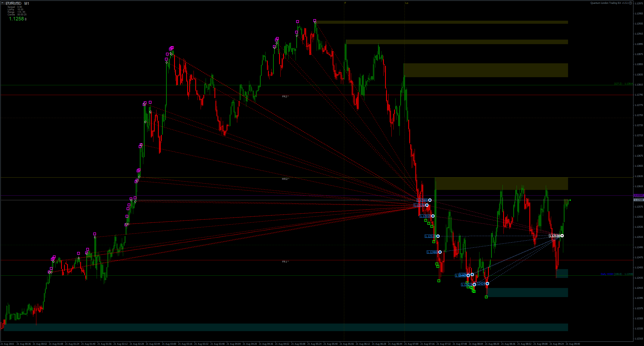
Task: Click the 1.12795 tick on the price scale
Action: point(639,95)
